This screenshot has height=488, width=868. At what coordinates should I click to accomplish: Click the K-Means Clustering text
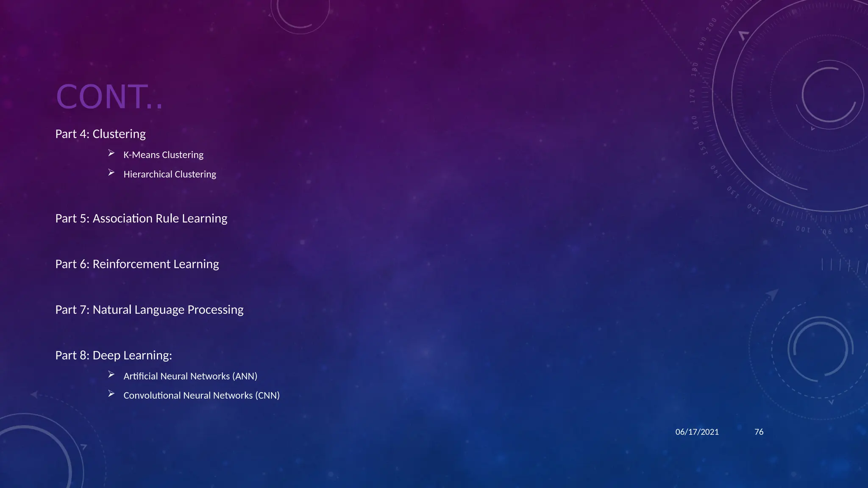click(x=163, y=155)
